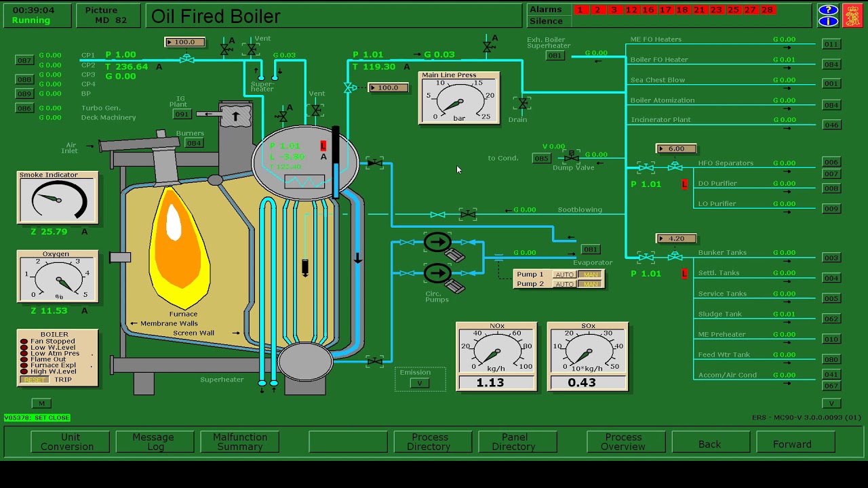Jump to picture 062 Sludge Tank

pyautogui.click(x=831, y=319)
